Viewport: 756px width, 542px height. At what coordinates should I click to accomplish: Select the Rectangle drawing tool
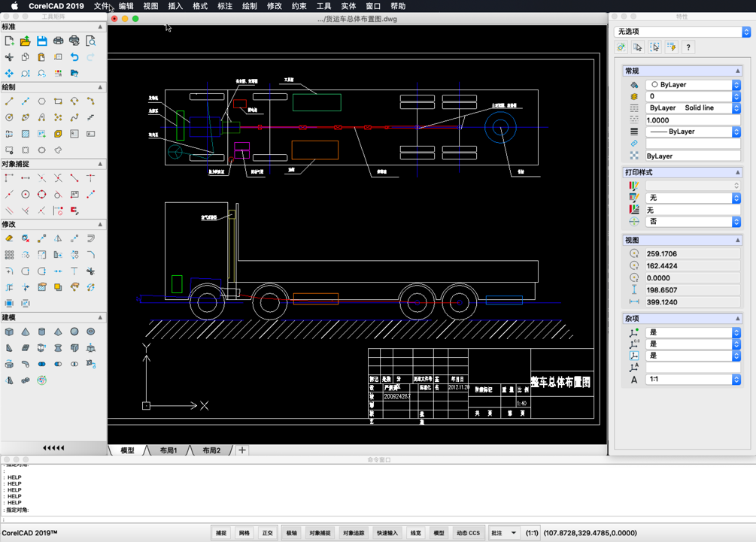tap(58, 101)
